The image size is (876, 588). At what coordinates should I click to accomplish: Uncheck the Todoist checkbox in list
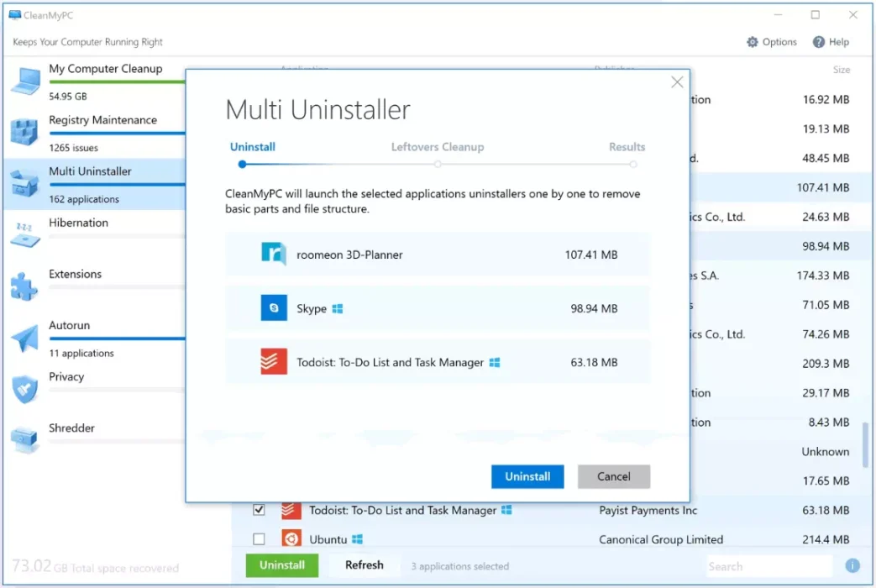pos(259,510)
